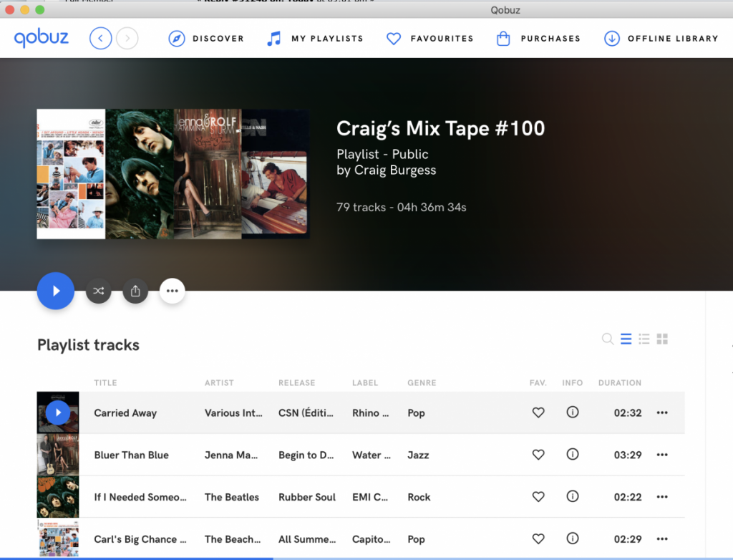Click the Purchases shopping bag icon
The image size is (733, 560).
pyautogui.click(x=503, y=39)
